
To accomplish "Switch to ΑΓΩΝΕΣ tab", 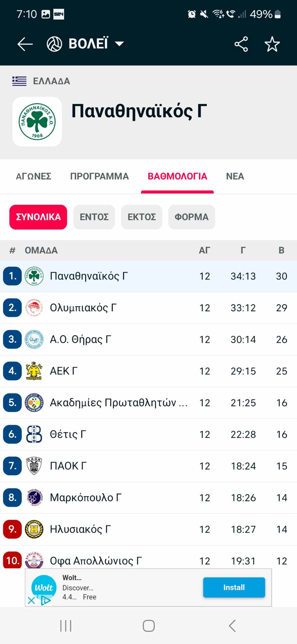I will coord(34,176).
